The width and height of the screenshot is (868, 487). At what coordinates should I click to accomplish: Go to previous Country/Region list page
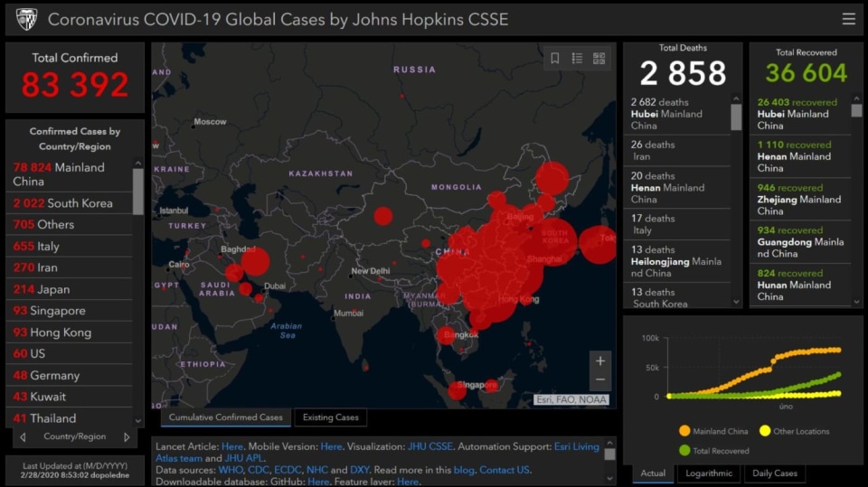click(x=23, y=436)
